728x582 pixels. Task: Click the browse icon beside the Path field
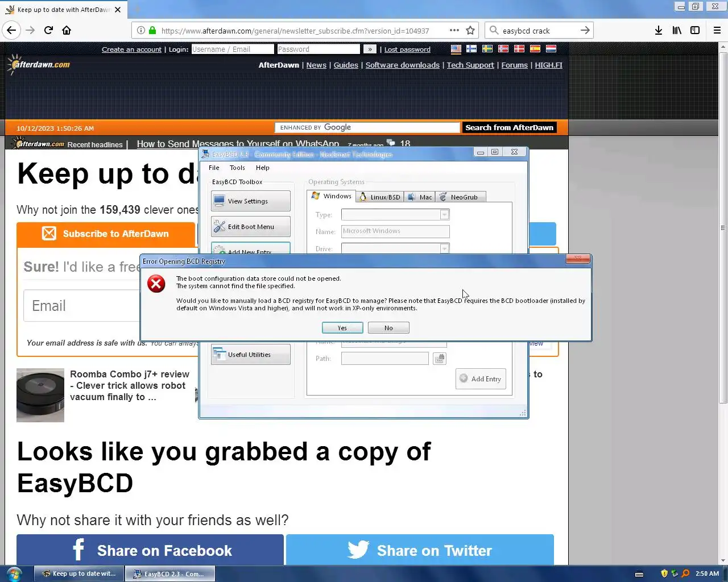(x=439, y=359)
